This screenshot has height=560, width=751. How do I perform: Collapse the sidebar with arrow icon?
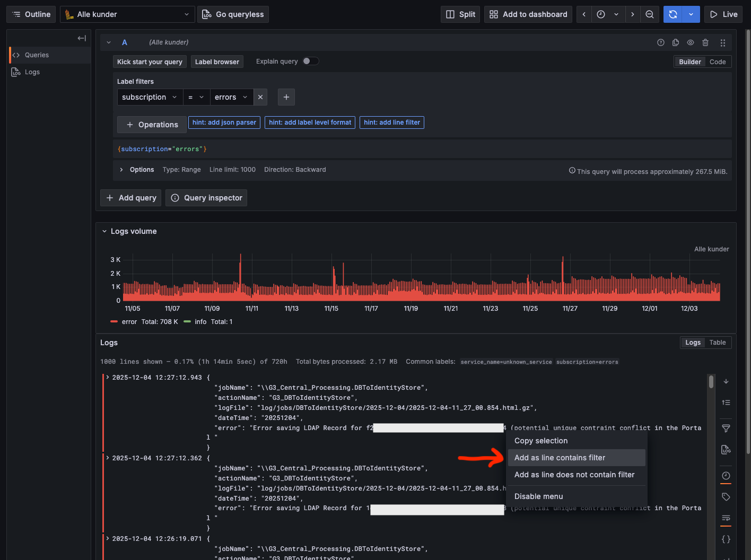[x=82, y=38]
